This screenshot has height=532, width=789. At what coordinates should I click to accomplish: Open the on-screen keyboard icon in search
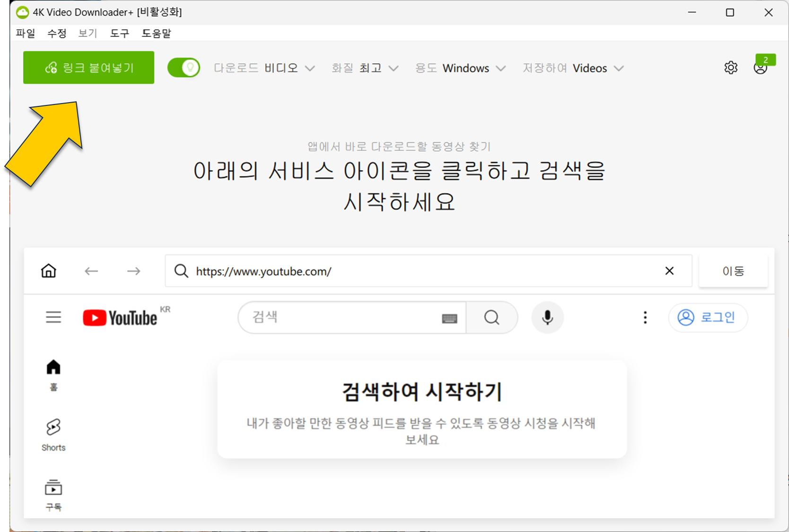(449, 319)
